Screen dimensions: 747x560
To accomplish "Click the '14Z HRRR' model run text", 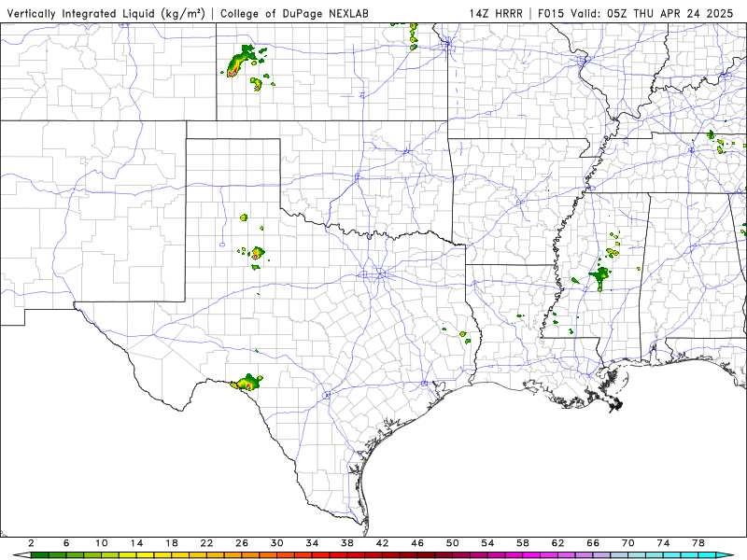I will tap(496, 14).
